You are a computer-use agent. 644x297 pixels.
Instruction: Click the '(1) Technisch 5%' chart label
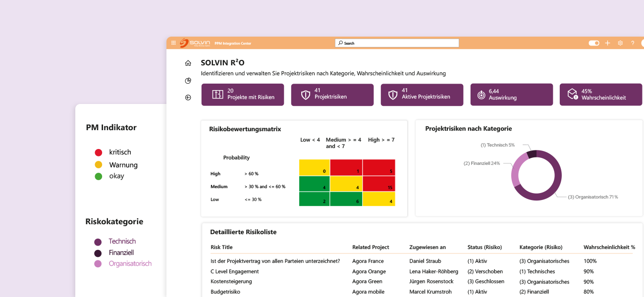pos(497,145)
